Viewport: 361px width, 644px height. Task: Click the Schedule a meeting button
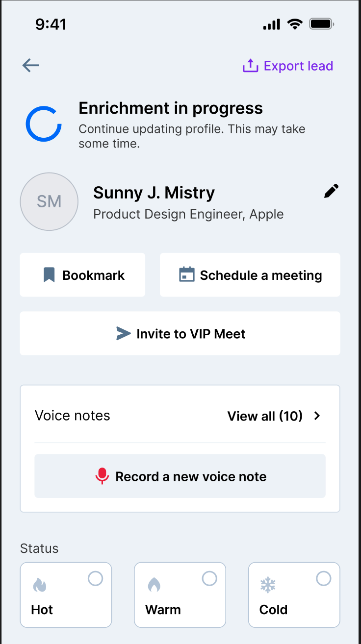250,275
